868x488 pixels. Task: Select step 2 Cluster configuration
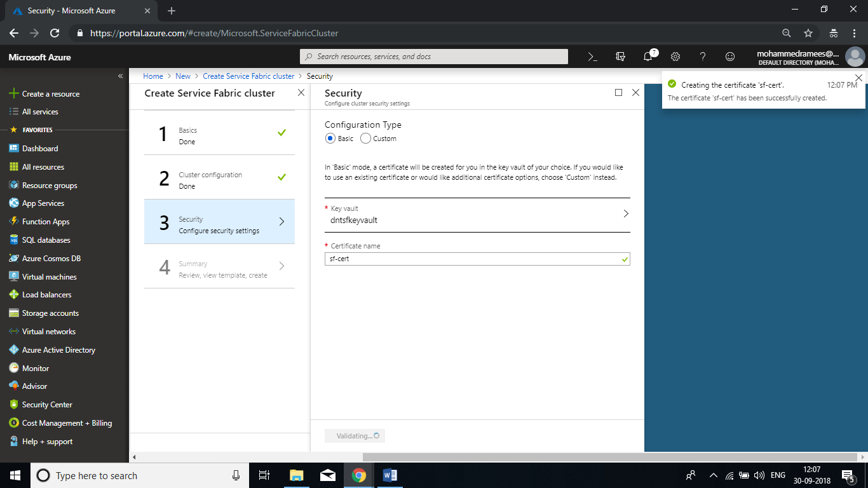coord(219,180)
